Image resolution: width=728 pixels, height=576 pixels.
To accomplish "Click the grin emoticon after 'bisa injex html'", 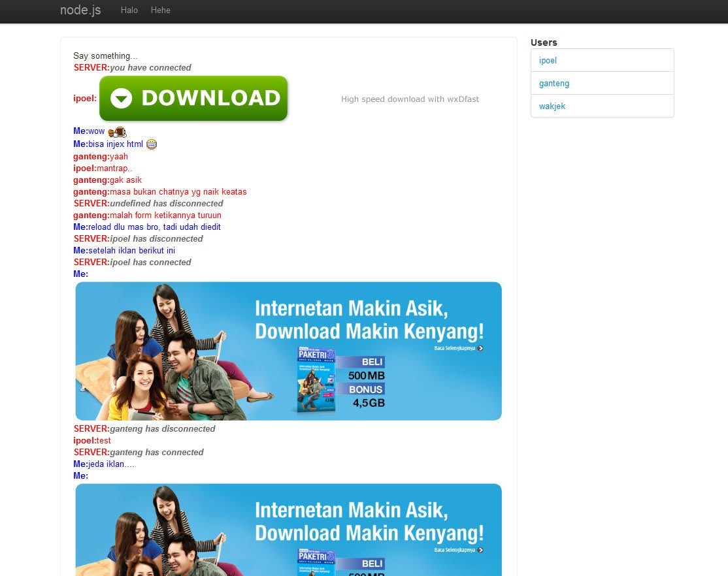I will (x=152, y=144).
